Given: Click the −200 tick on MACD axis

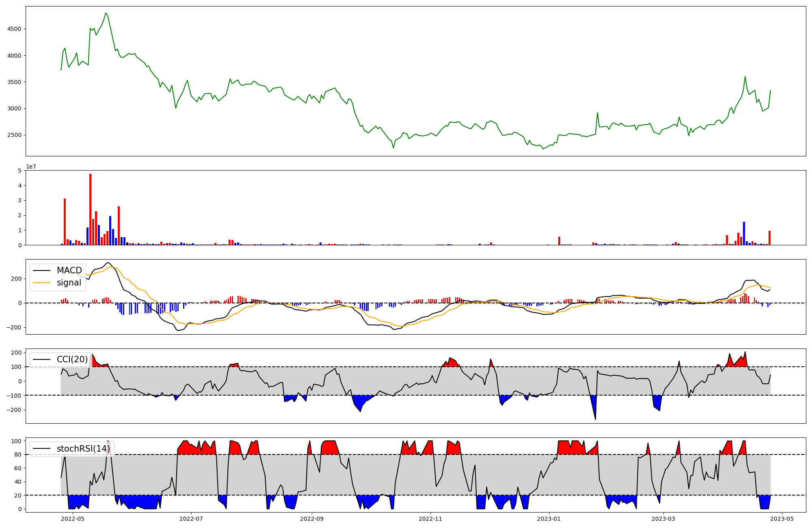Looking at the screenshot, I should [14, 327].
